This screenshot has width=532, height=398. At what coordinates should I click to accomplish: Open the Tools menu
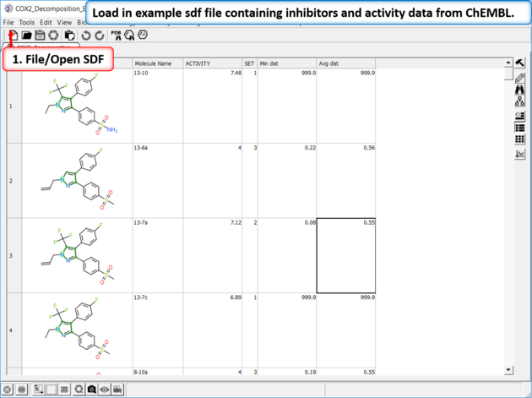pos(27,22)
